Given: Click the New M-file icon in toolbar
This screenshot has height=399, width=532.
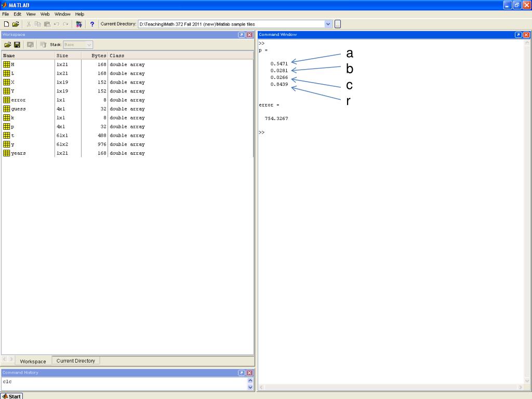Looking at the screenshot, I should pos(6,24).
